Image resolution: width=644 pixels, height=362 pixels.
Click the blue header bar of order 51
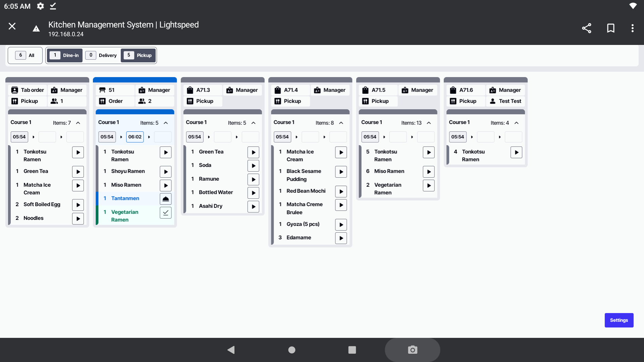[x=135, y=80]
